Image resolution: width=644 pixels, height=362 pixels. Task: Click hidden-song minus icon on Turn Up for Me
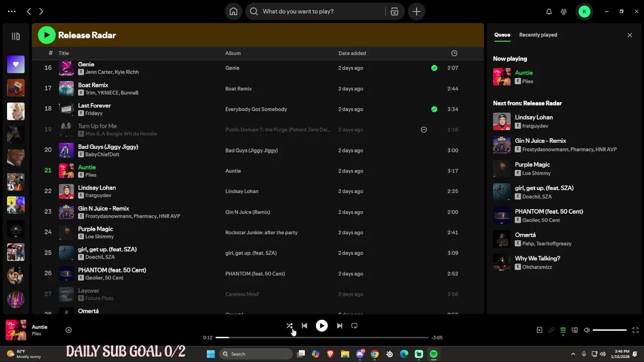click(x=424, y=130)
